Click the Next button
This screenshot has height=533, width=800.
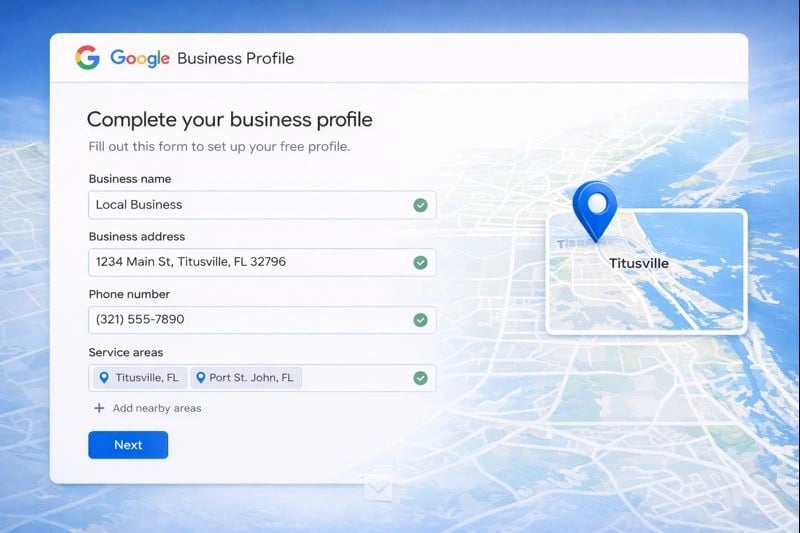128,445
